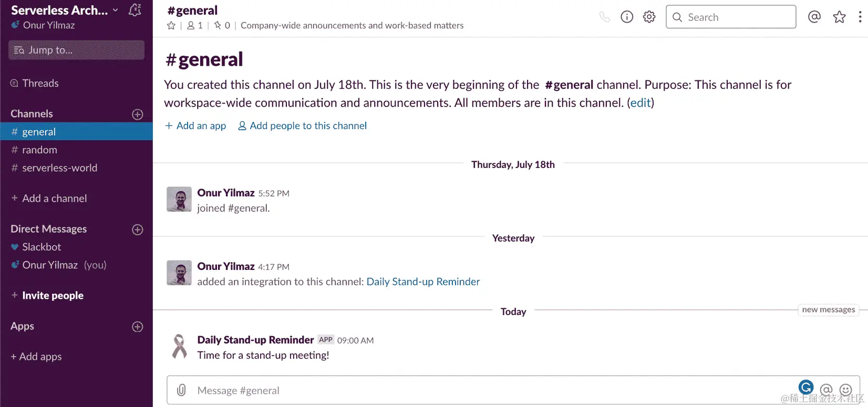Toggle notification preferences via the bell icon
Screen dimensions: 868x407
(135, 9)
